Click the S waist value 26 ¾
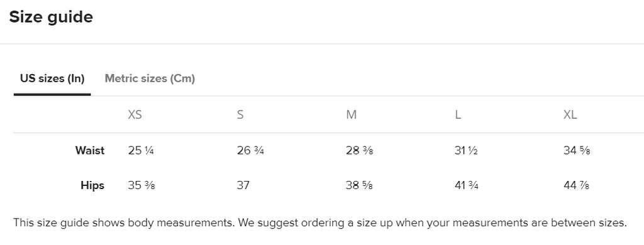The height and width of the screenshot is (245, 644). 250,151
